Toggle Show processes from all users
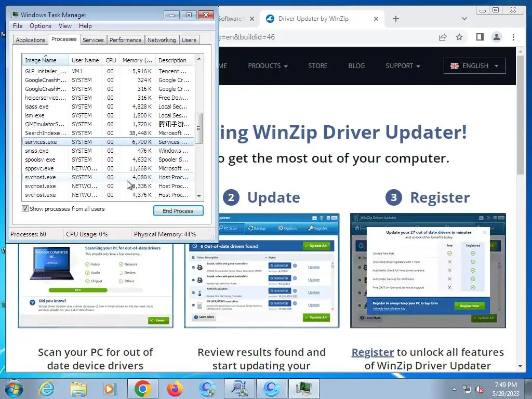The height and width of the screenshot is (399, 532). (25, 209)
